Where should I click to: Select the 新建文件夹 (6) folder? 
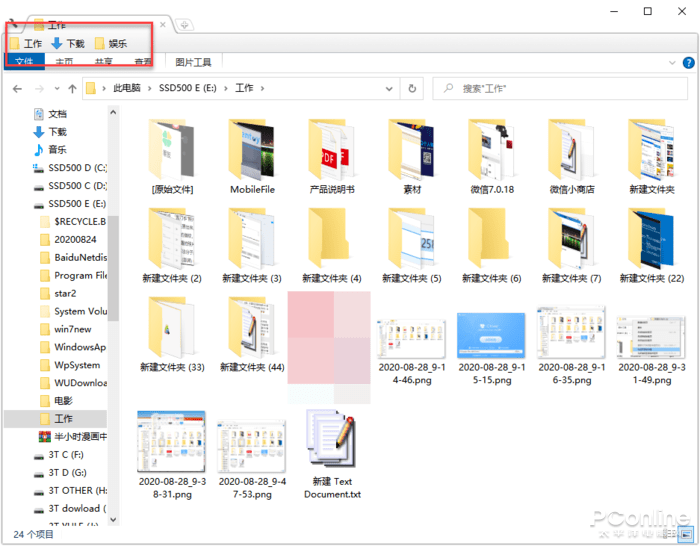(492, 246)
